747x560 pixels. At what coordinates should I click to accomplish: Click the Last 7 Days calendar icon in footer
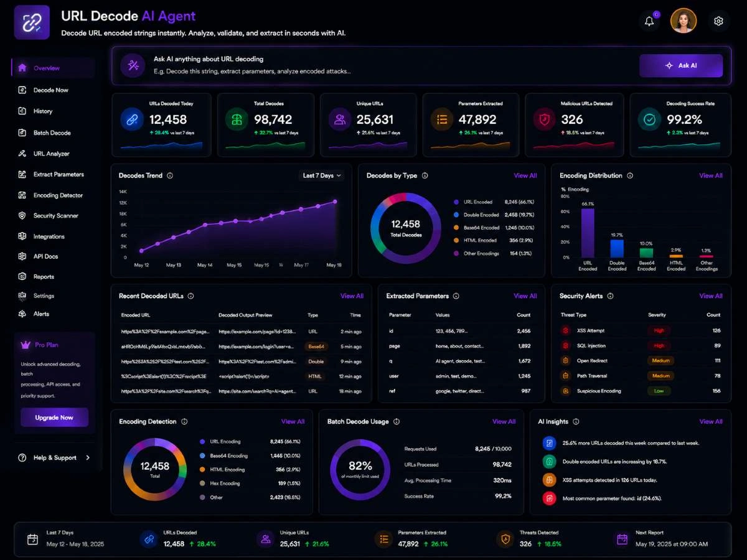coord(32,539)
